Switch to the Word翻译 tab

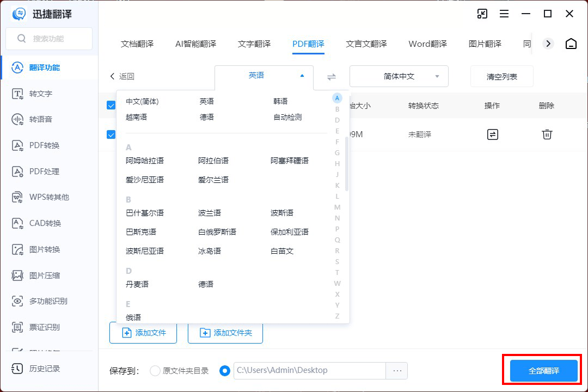[428, 44]
